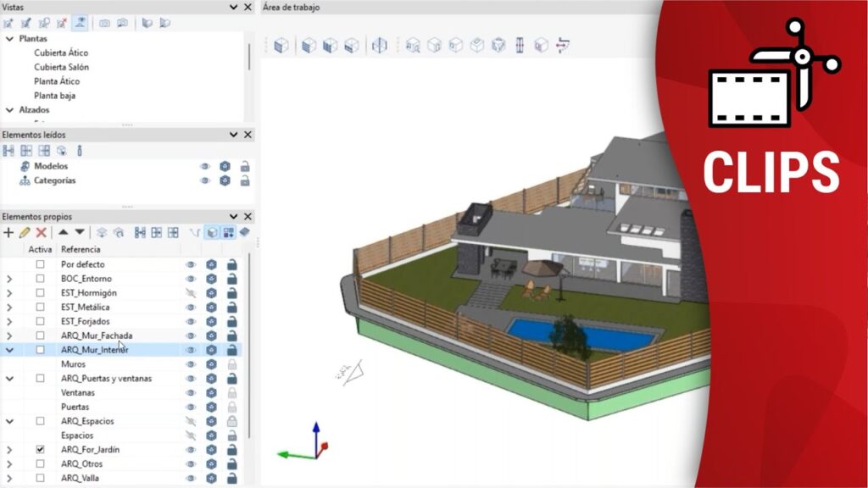
Task: Expand the BOC_Entorno layer row
Action: tap(9, 279)
